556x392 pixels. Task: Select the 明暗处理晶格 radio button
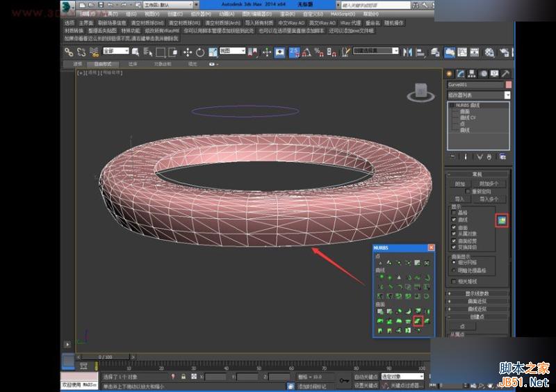454,270
